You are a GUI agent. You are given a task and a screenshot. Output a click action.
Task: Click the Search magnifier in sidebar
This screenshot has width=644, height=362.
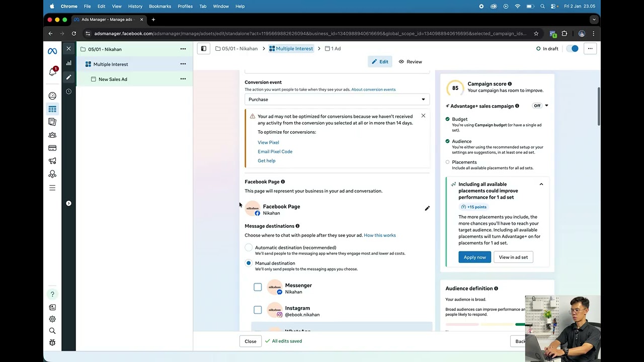coord(52,331)
